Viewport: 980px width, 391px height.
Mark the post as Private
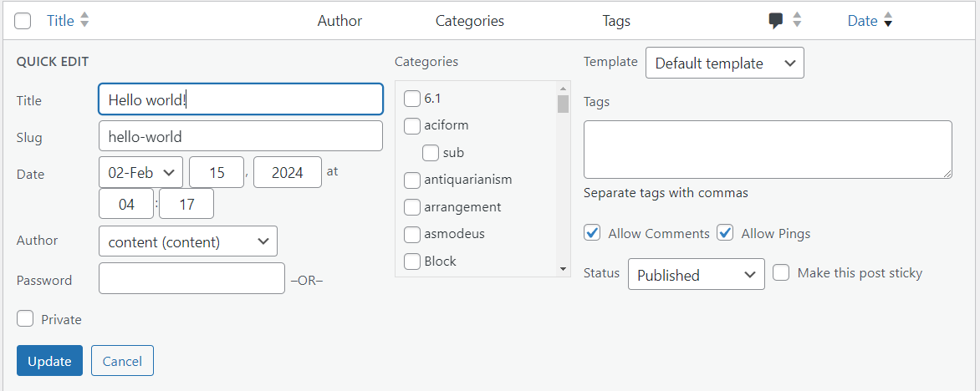[25, 319]
